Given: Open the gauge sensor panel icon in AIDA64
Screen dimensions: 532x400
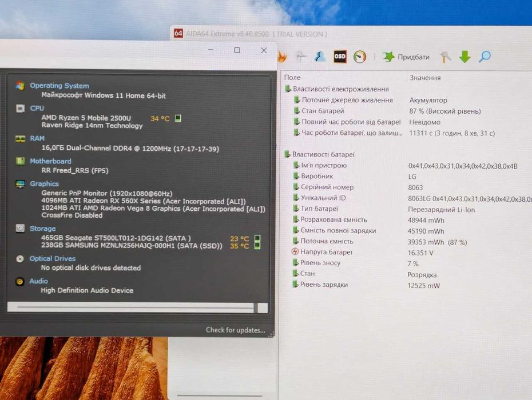Looking at the screenshot, I should tap(360, 57).
